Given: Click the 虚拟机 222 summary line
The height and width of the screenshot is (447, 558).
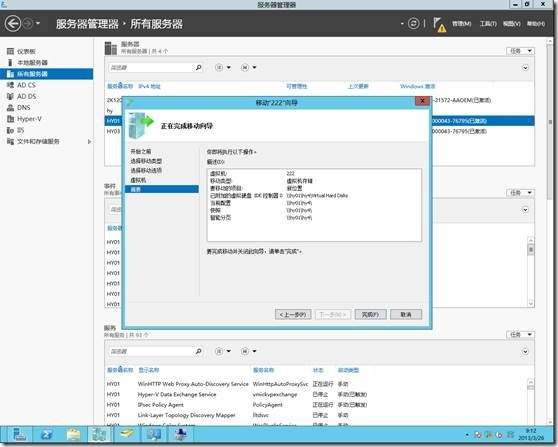Looking at the screenshot, I should 253,173.
